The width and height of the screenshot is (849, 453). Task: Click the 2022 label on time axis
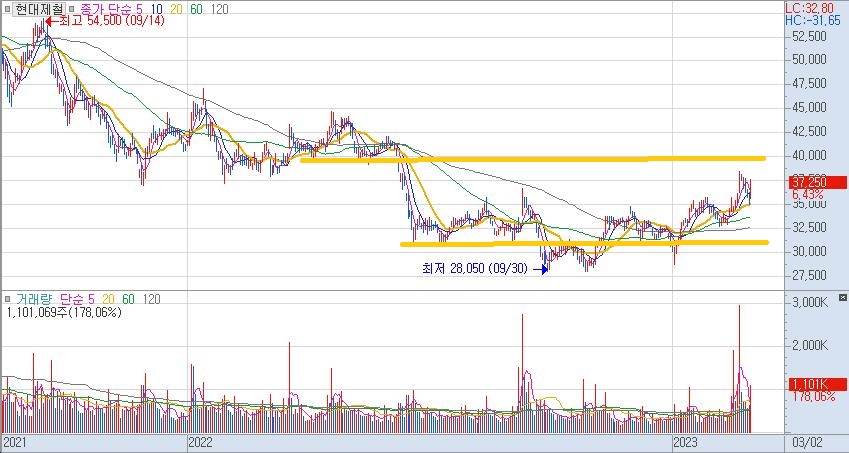point(200,443)
